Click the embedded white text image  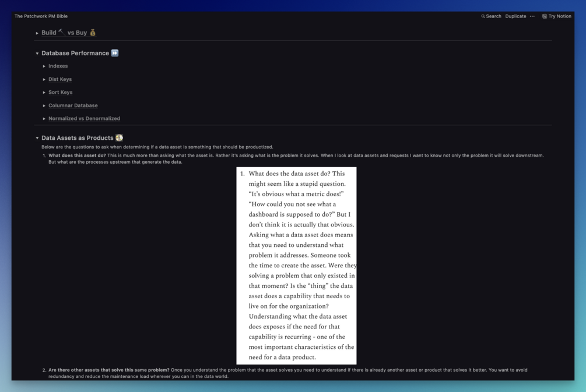(x=296, y=266)
